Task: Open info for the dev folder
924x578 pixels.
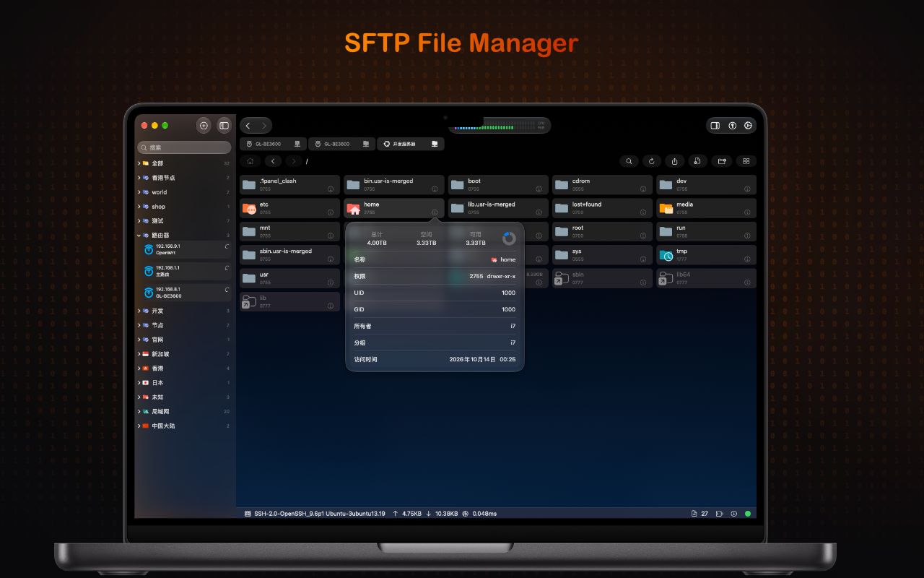Action: coord(747,189)
